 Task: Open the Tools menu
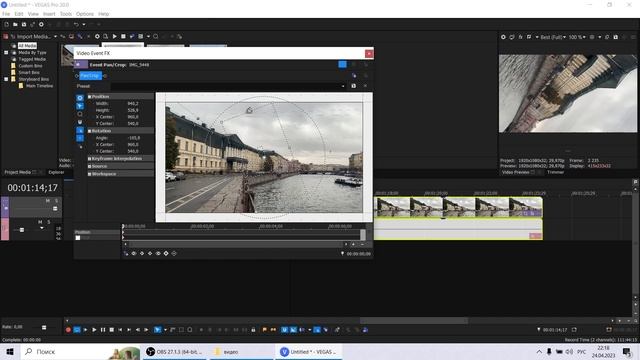(x=66, y=14)
